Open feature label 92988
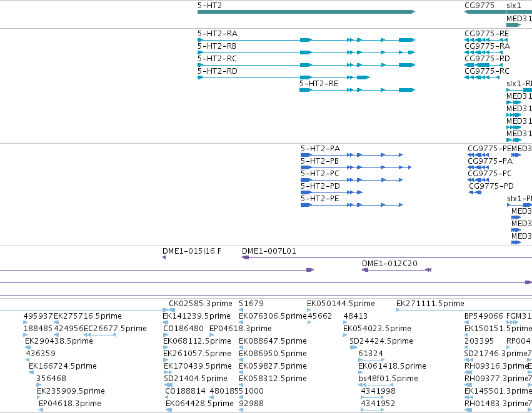The width and height of the screenshot is (532, 413). (251, 404)
